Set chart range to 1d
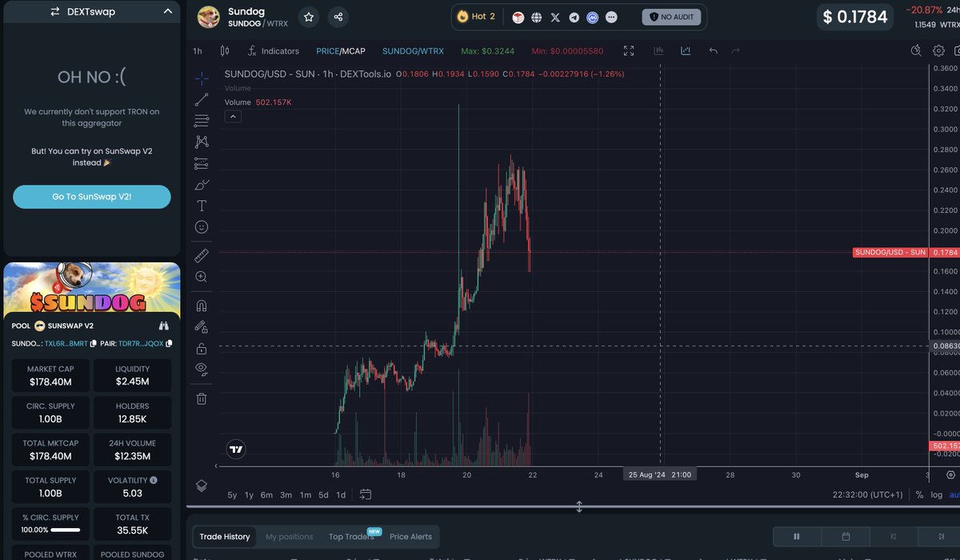The height and width of the screenshot is (560, 960). (341, 494)
